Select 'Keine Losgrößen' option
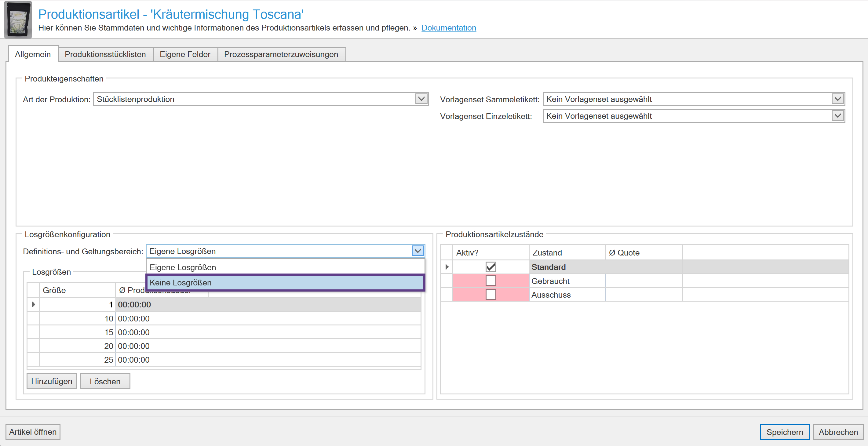Image resolution: width=868 pixels, height=446 pixels. coord(285,283)
